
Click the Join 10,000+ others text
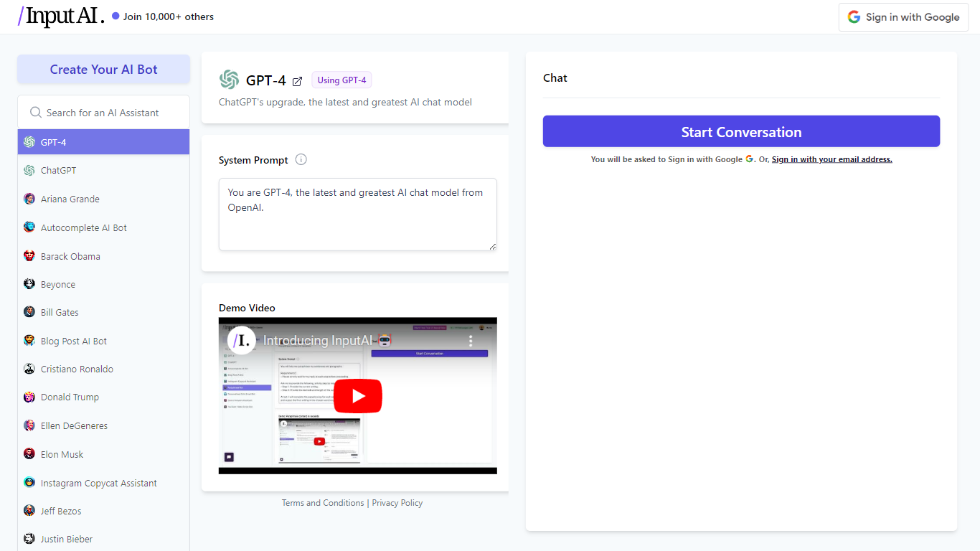169,17
